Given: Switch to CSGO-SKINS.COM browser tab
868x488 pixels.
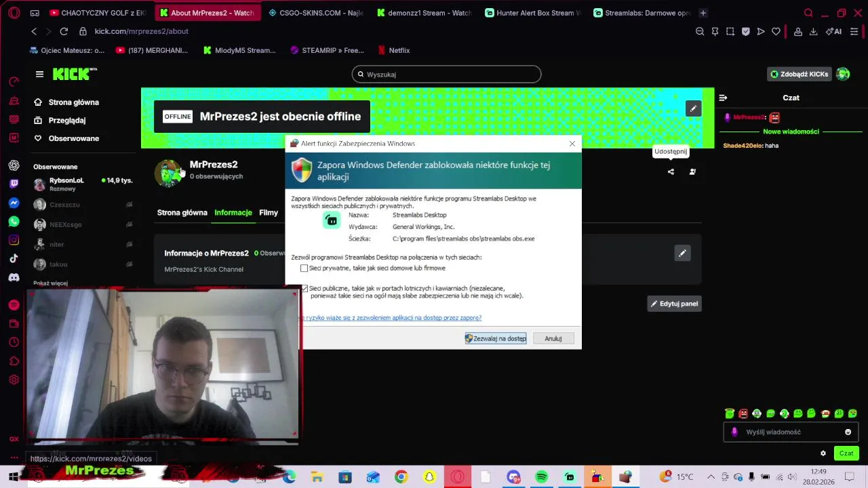Looking at the screenshot, I should pos(316,13).
